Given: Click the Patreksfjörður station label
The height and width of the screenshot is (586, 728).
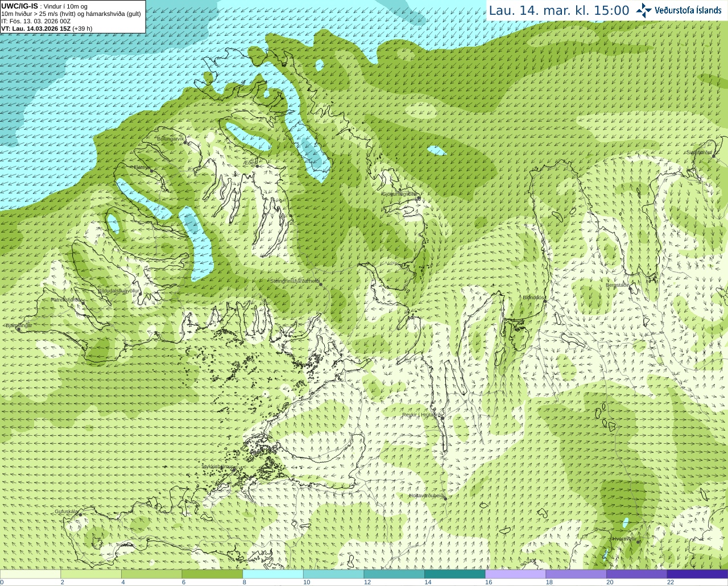Looking at the screenshot, I should 67,300.
